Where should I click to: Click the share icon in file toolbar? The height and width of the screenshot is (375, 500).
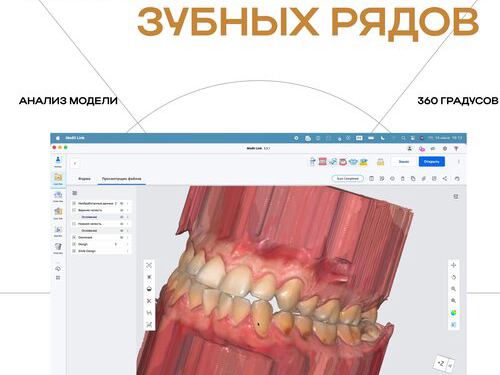(445, 179)
